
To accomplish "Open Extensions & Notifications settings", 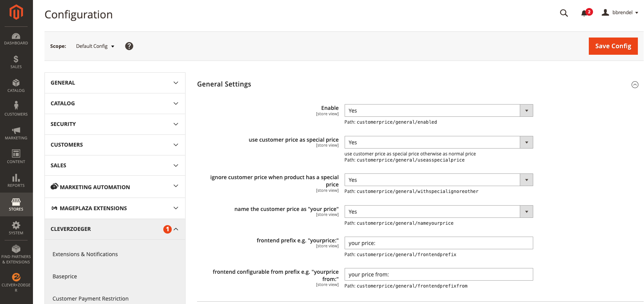I will point(85,254).
